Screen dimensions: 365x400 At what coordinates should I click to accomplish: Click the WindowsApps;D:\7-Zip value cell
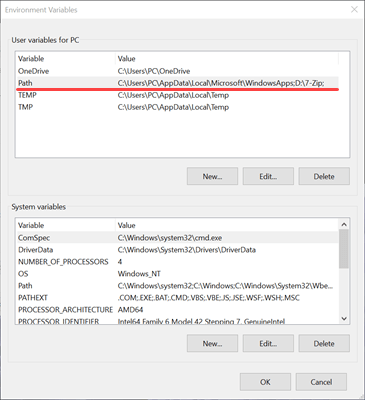pos(221,83)
